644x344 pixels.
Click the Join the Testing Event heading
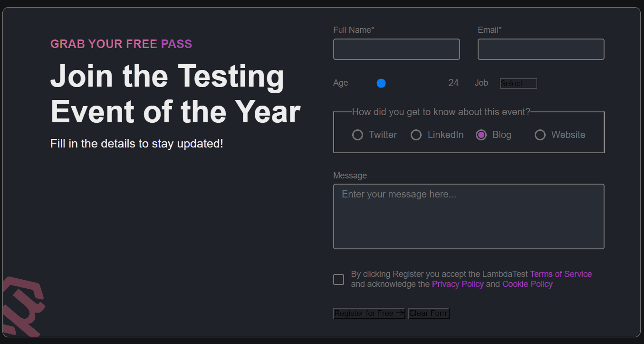[x=175, y=94]
